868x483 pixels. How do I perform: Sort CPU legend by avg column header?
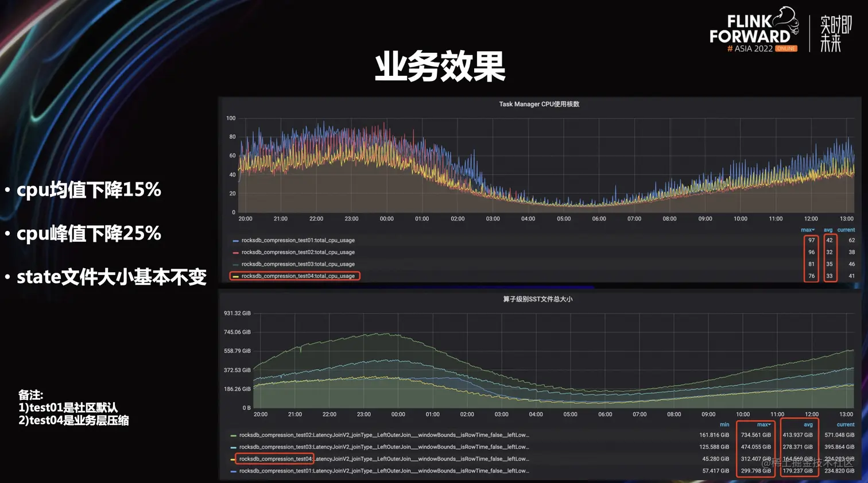pyautogui.click(x=828, y=230)
